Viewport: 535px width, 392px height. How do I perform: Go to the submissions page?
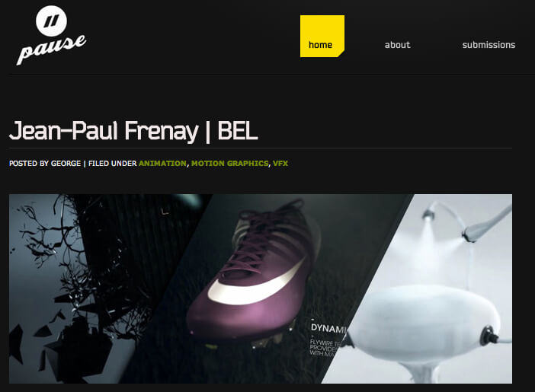point(489,45)
